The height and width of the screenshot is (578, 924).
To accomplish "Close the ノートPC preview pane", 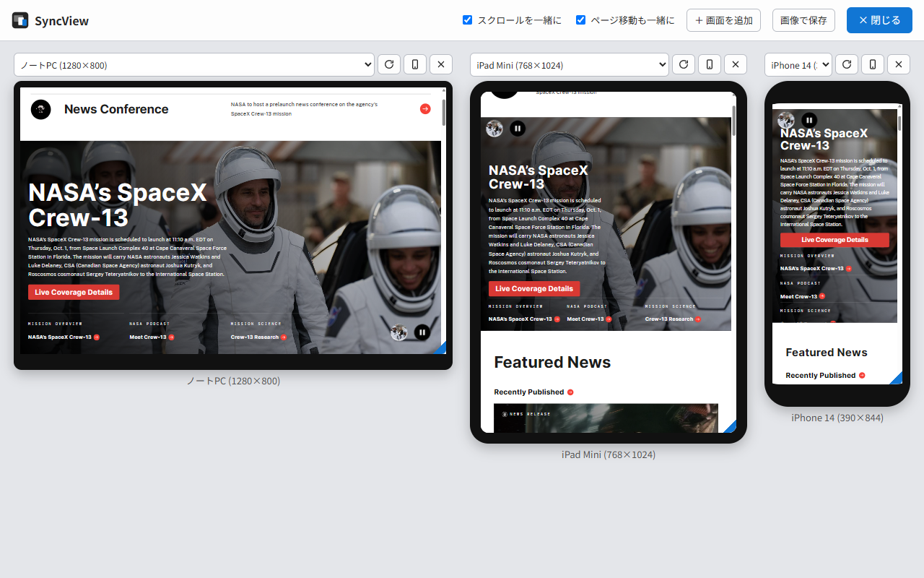I will 440,64.
